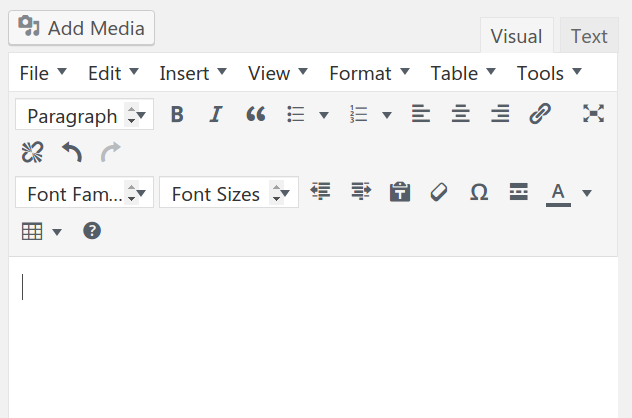
Task: Click the Add Media button
Action: tap(82, 28)
